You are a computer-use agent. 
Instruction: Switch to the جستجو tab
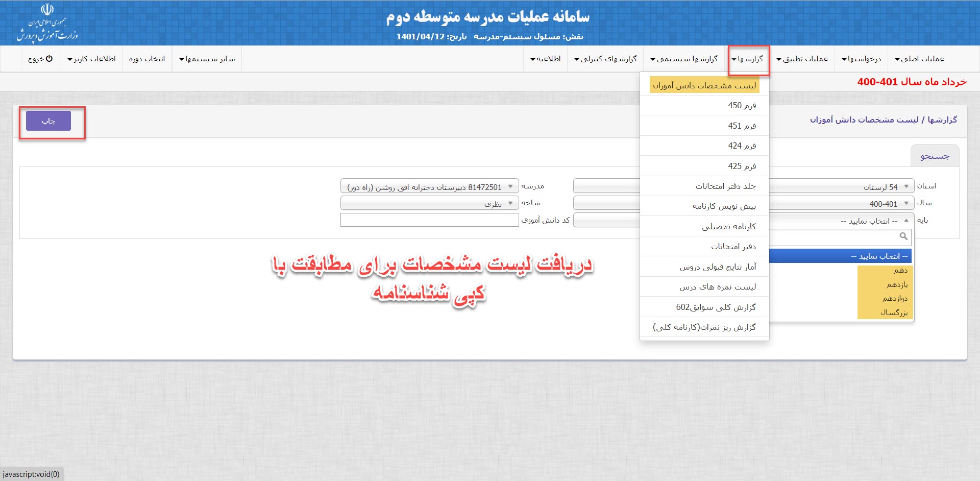coord(935,156)
